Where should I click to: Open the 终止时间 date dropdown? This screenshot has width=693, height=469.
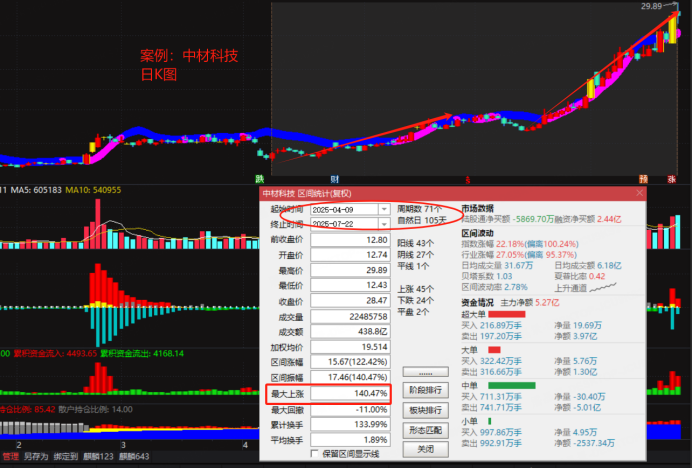[x=384, y=224]
